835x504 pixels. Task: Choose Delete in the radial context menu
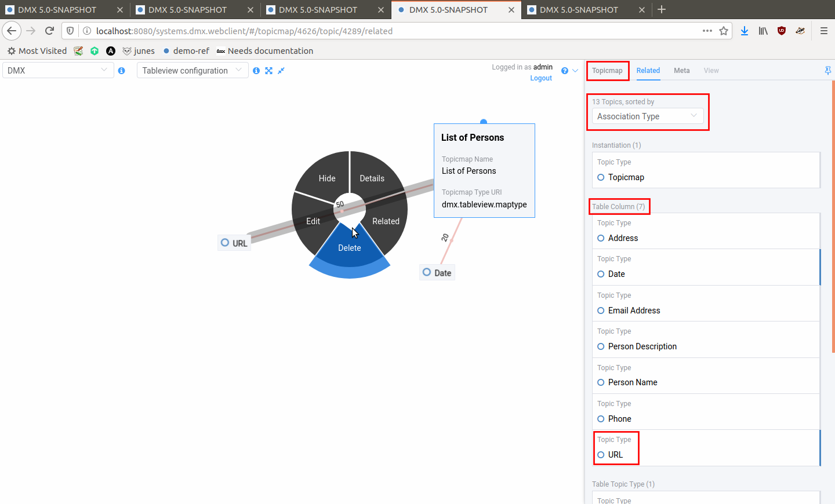tap(349, 248)
